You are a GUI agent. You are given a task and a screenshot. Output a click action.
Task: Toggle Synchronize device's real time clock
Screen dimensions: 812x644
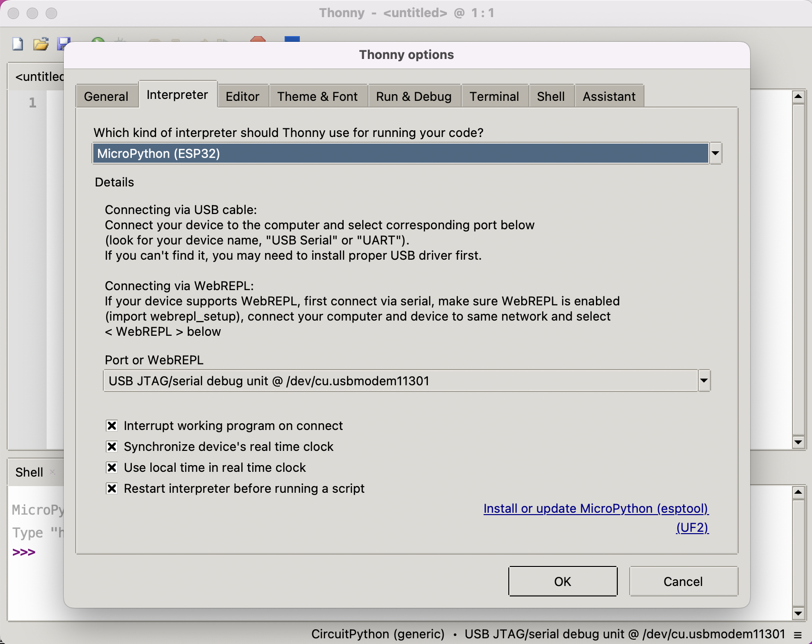(x=112, y=447)
